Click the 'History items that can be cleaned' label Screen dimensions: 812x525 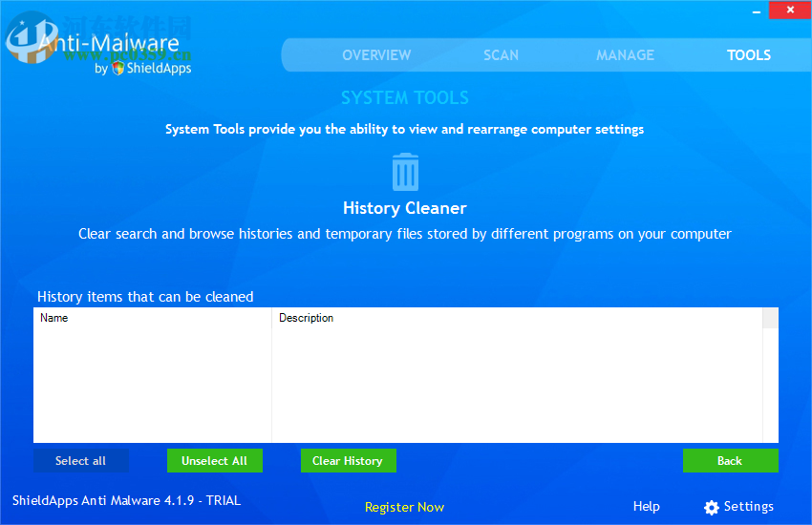(x=145, y=297)
